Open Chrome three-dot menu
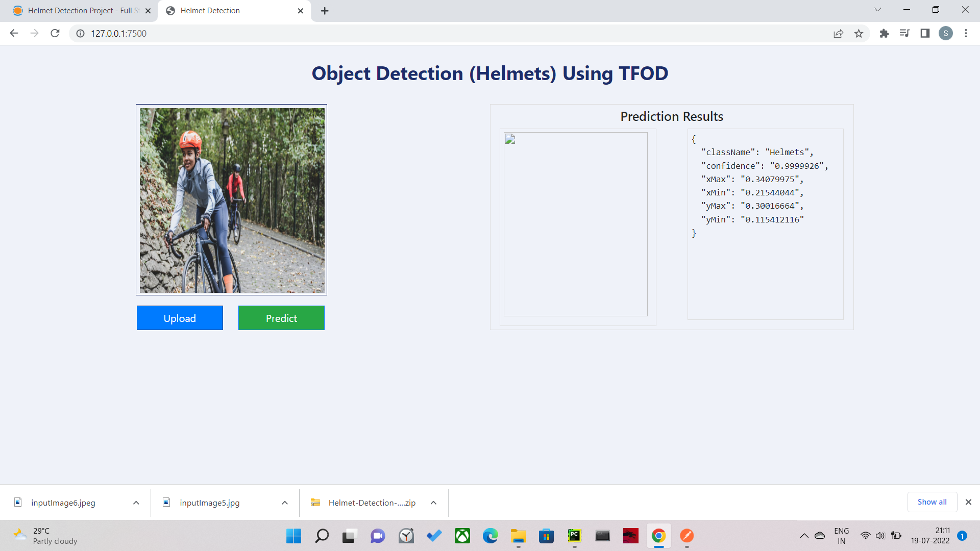This screenshot has width=980, height=551. (966, 33)
